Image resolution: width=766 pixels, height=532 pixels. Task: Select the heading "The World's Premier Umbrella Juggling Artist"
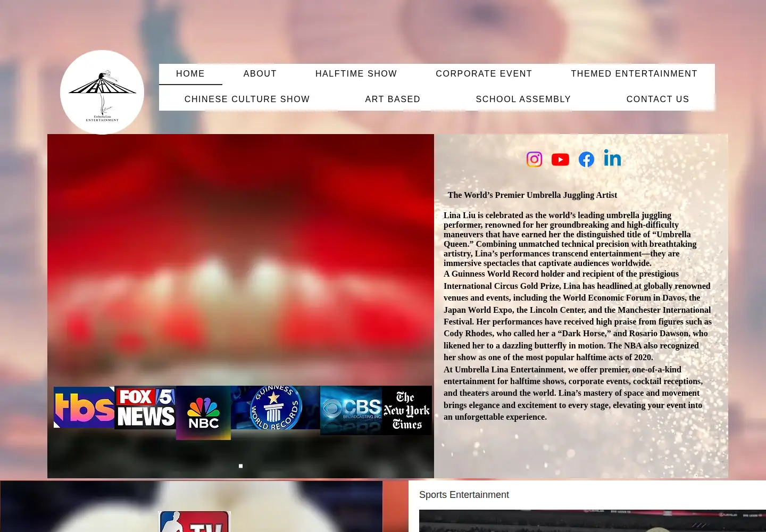point(532,195)
